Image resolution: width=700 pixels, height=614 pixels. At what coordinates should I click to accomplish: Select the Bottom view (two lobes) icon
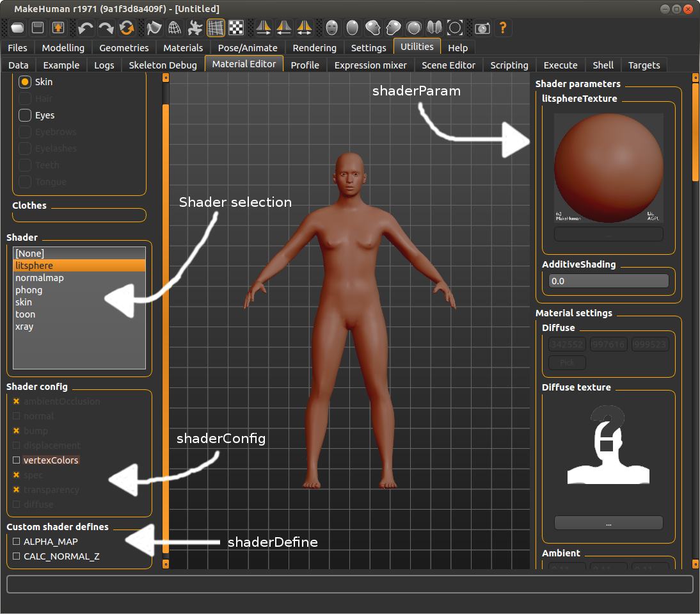click(x=434, y=28)
